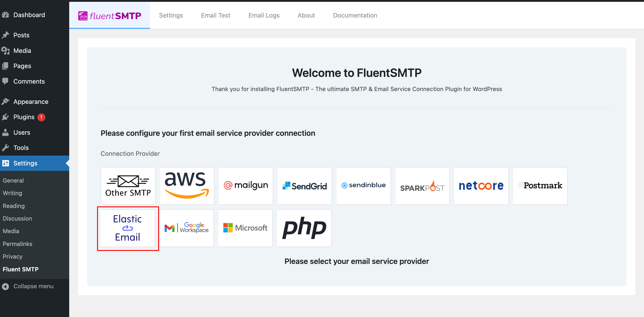Open the Privacy settings submenu link
644x317 pixels.
pos(13,256)
